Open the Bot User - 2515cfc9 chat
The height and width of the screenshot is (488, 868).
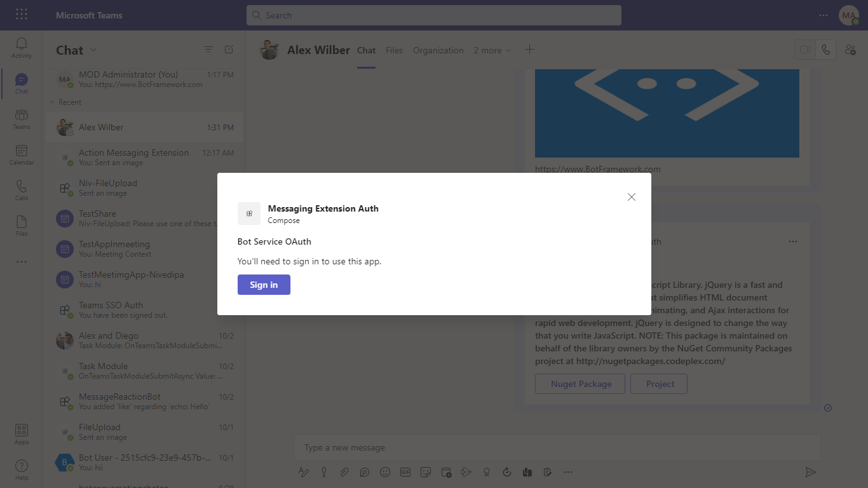[144, 463]
